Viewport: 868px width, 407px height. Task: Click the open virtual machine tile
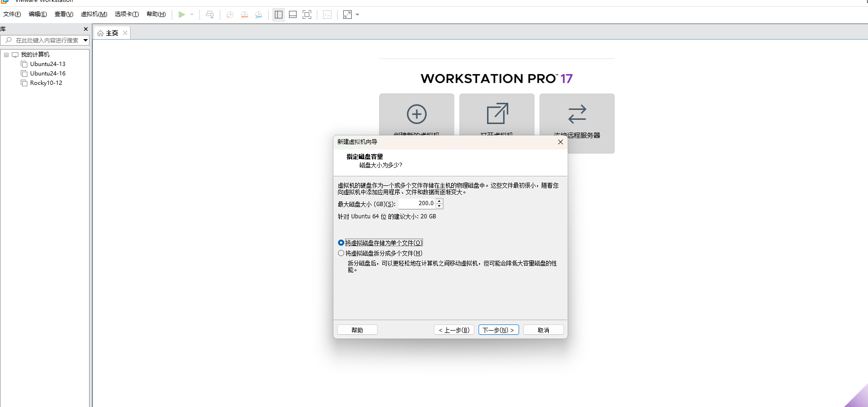click(x=497, y=115)
